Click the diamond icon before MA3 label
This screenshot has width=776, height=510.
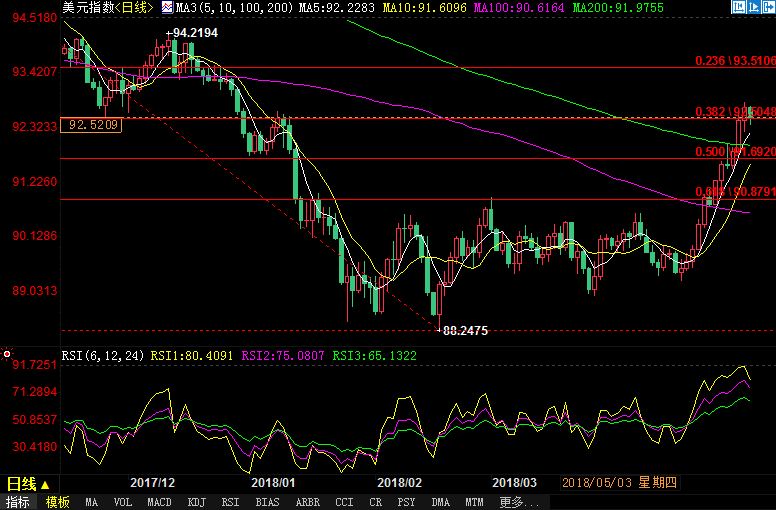(x=168, y=8)
